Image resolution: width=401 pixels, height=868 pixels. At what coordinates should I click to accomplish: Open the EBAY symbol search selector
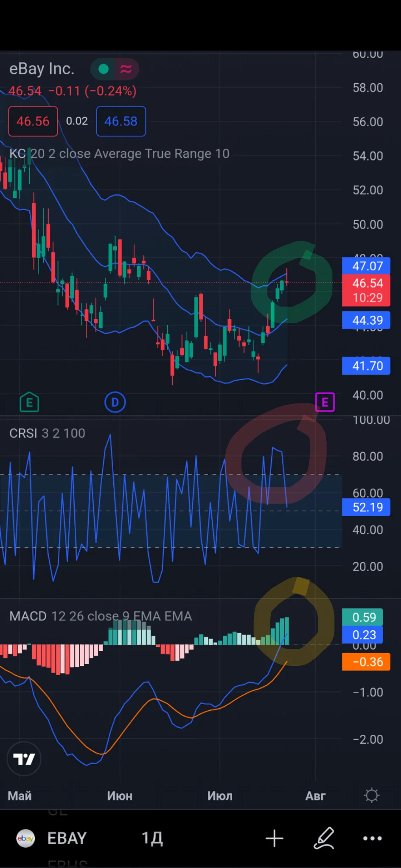tap(67, 838)
